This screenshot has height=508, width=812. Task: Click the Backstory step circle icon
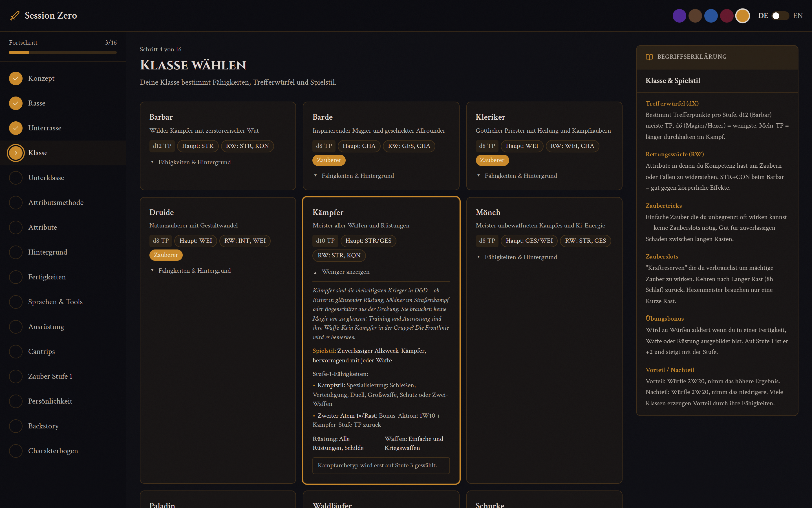pyautogui.click(x=16, y=426)
